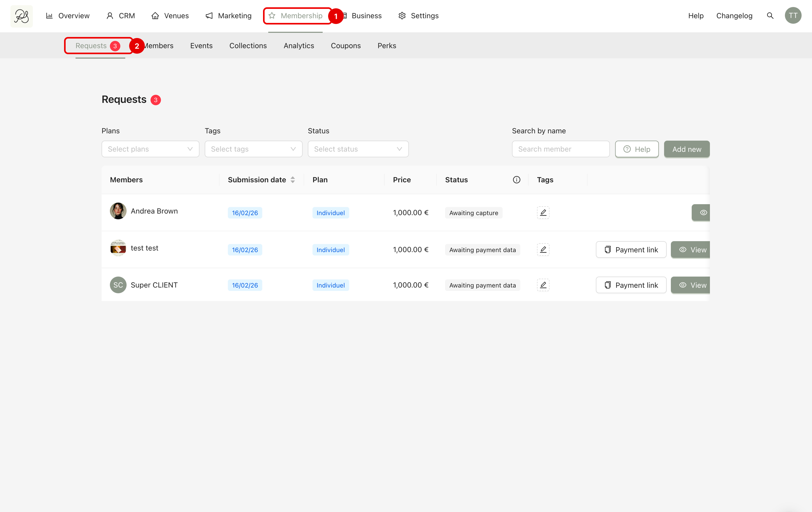Expand the Select status dropdown
This screenshot has height=512, width=812.
coord(358,149)
